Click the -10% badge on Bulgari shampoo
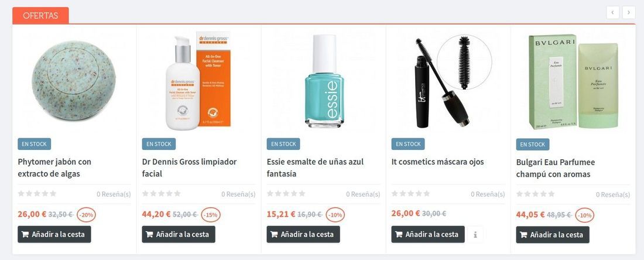The image size is (644, 260). tap(584, 215)
